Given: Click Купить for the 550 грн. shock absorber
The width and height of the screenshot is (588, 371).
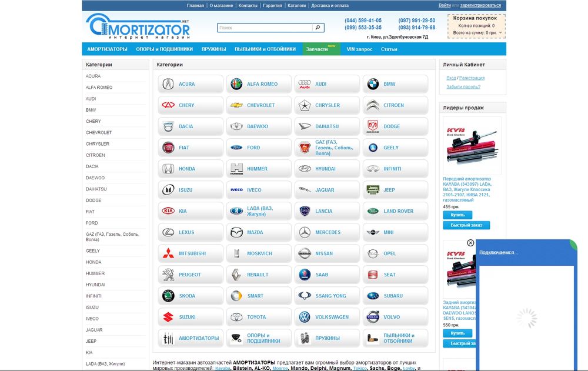Looking at the screenshot, I should coord(457,333).
